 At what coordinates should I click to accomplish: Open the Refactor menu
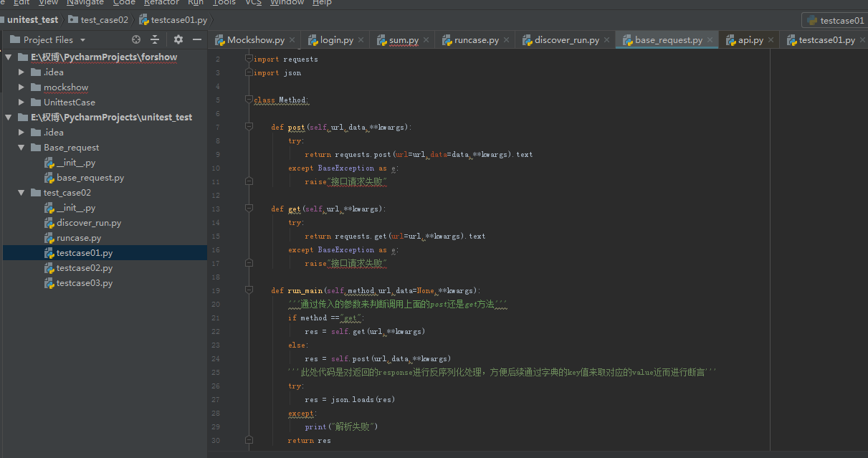click(161, 3)
